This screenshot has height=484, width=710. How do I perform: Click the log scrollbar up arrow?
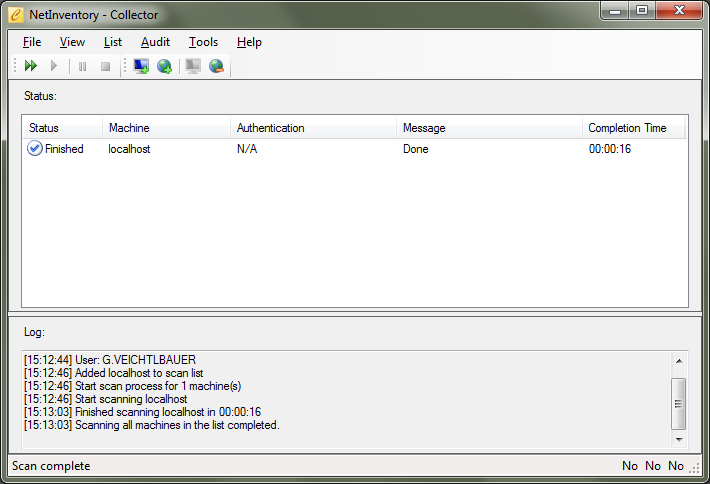[679, 361]
